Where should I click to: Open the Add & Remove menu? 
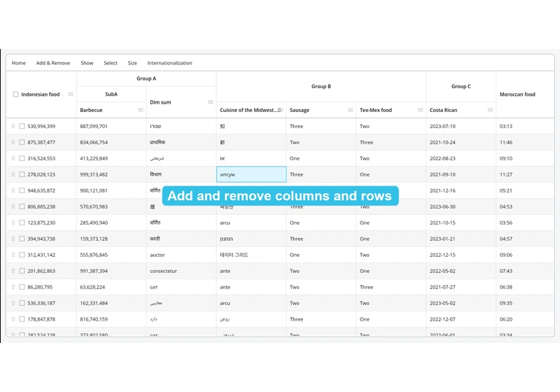pos(53,63)
